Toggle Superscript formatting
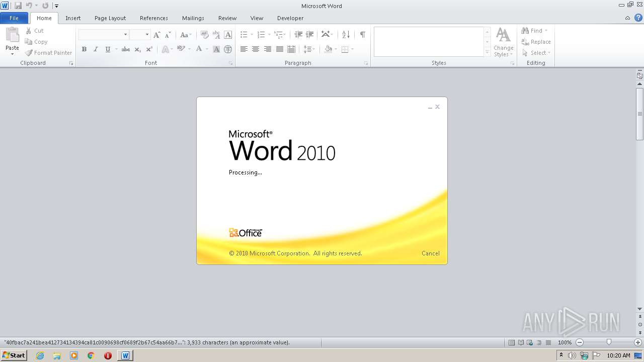This screenshot has height=362, width=644. pos(149,49)
